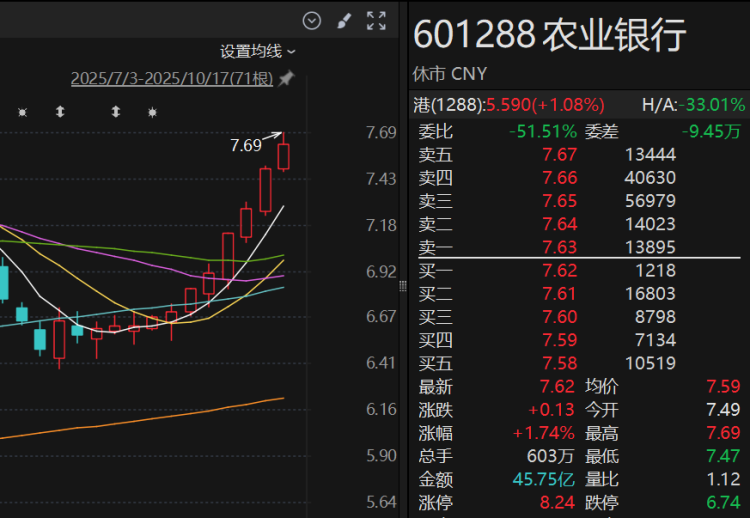The image size is (750, 518).
Task: Enter fullscreen chart with expand icon
Action: pos(376,20)
